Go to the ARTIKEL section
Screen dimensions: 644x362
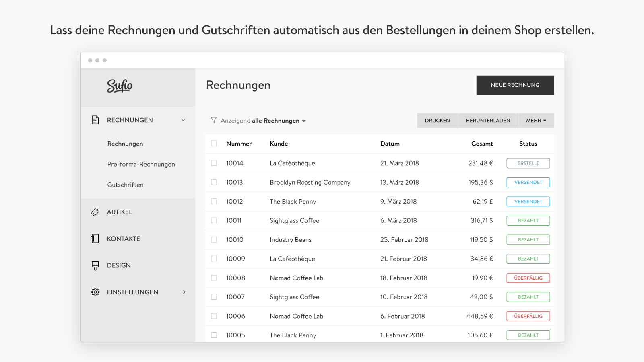coord(120,212)
